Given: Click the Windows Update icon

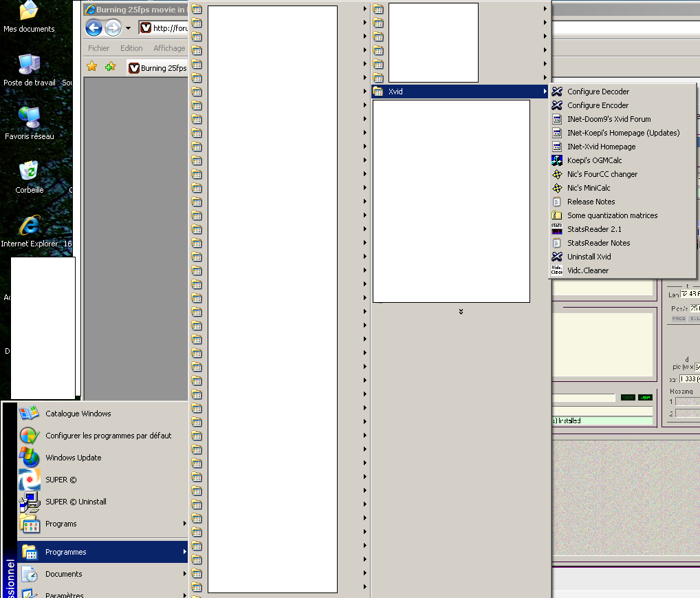Looking at the screenshot, I should 29,458.
